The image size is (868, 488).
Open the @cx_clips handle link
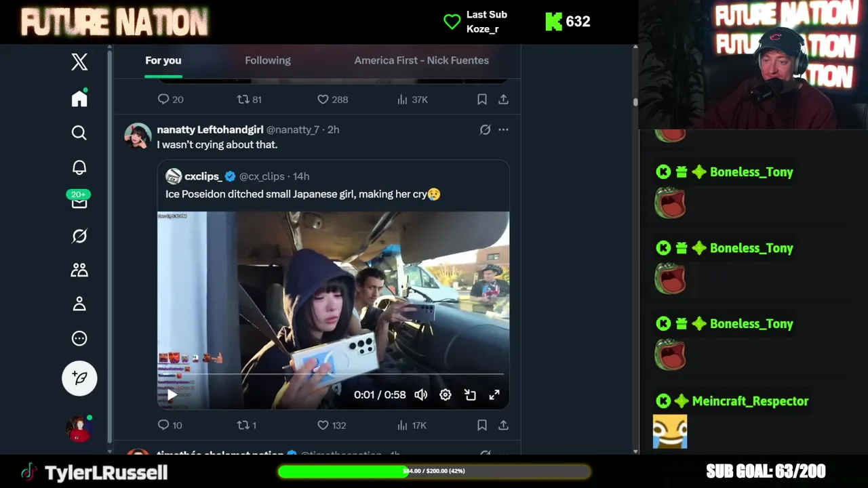pyautogui.click(x=262, y=176)
